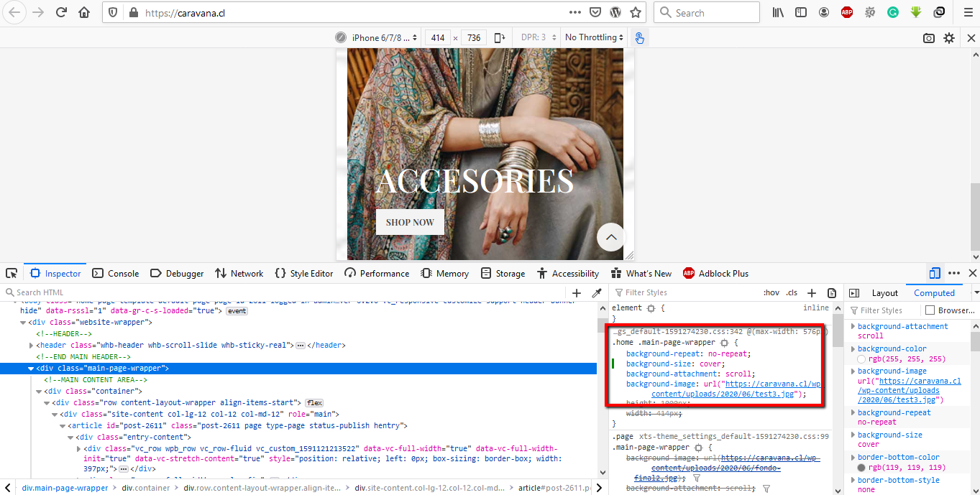Bookmark this page with the star icon
This screenshot has height=495, width=980.
coord(636,12)
